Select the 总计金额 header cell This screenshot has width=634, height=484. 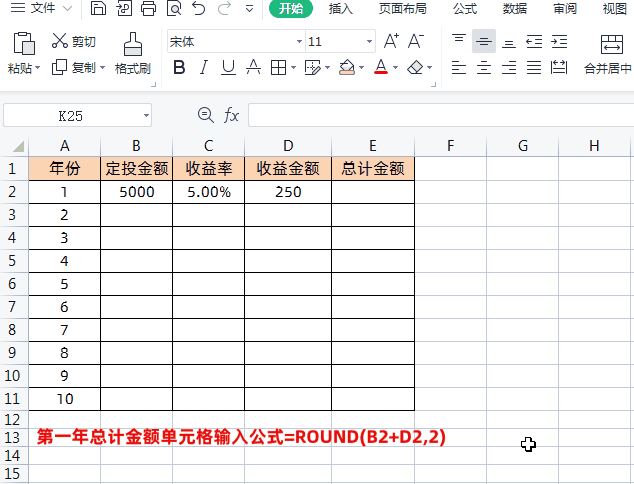(373, 168)
